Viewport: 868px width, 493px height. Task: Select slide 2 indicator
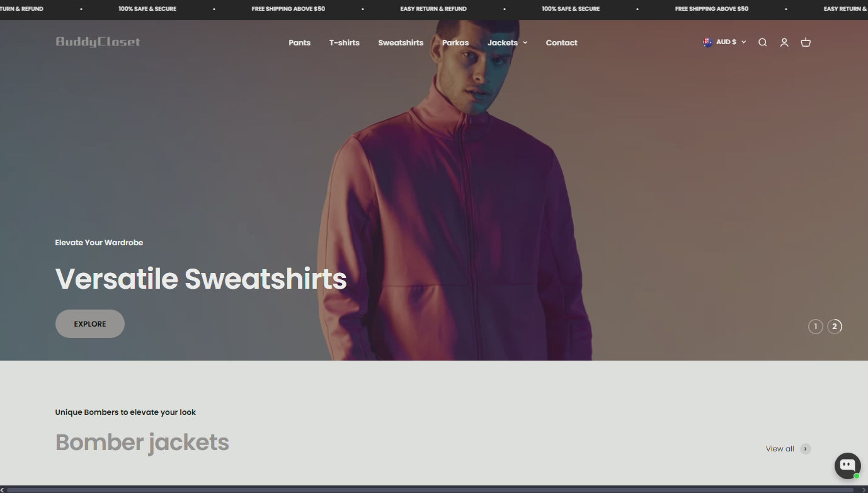click(835, 326)
